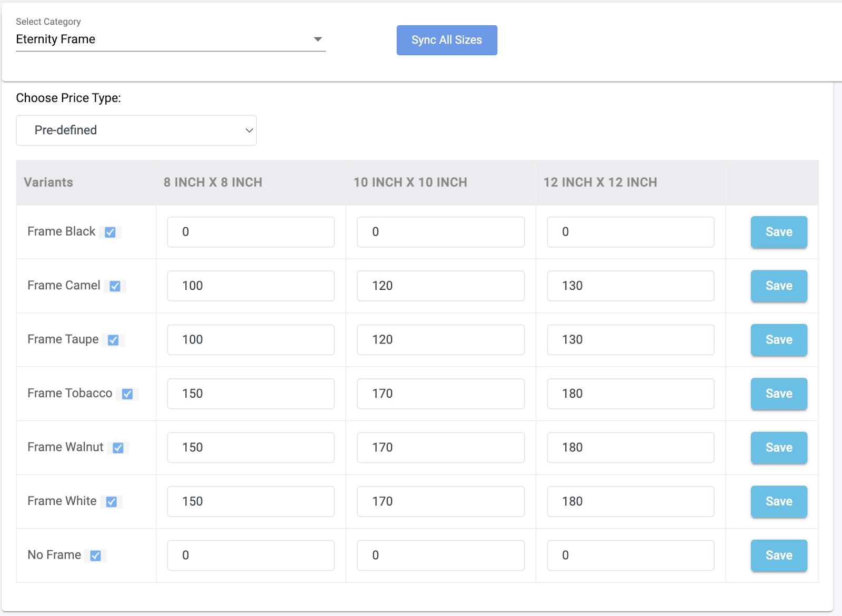
Task: Expand the Choose Price Type dropdown
Action: click(x=136, y=130)
